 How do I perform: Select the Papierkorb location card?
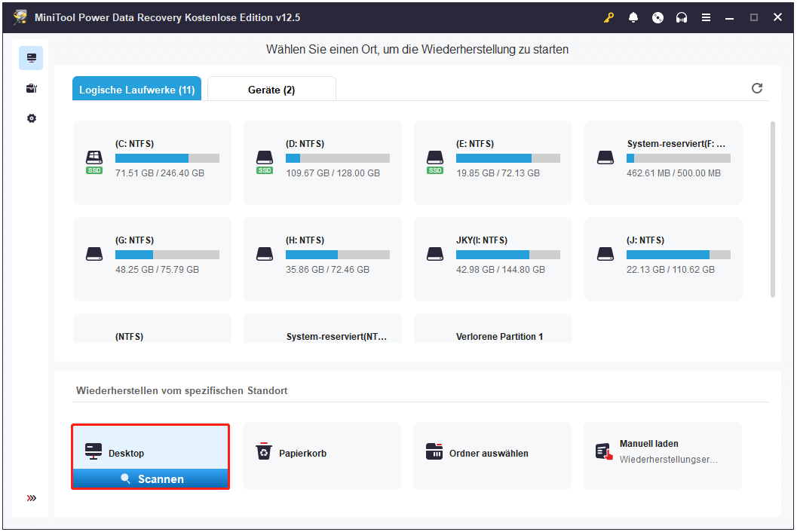pyautogui.click(x=322, y=456)
